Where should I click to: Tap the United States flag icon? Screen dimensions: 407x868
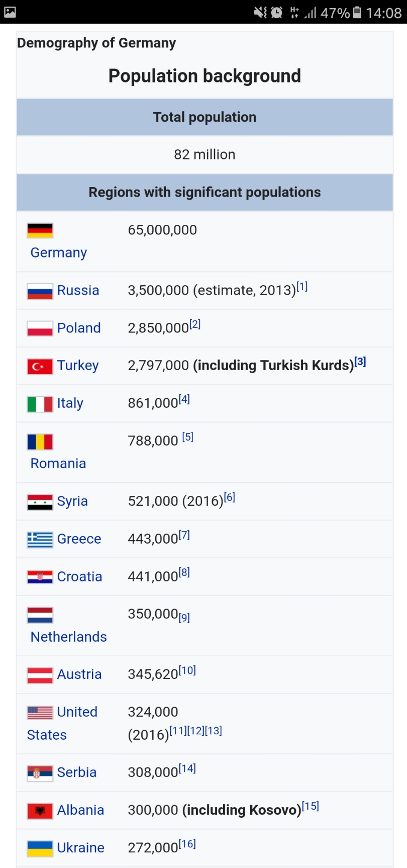(x=40, y=713)
